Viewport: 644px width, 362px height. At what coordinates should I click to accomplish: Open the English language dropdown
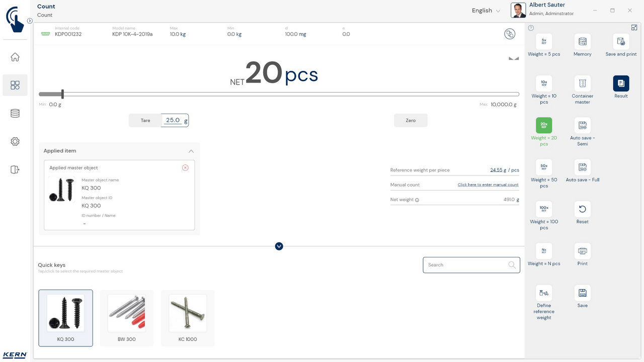point(486,11)
